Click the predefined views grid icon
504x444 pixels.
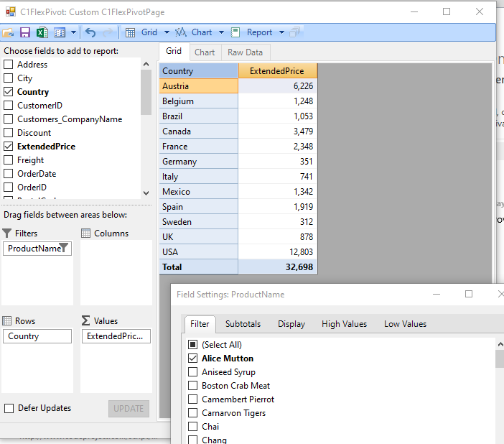[60, 32]
